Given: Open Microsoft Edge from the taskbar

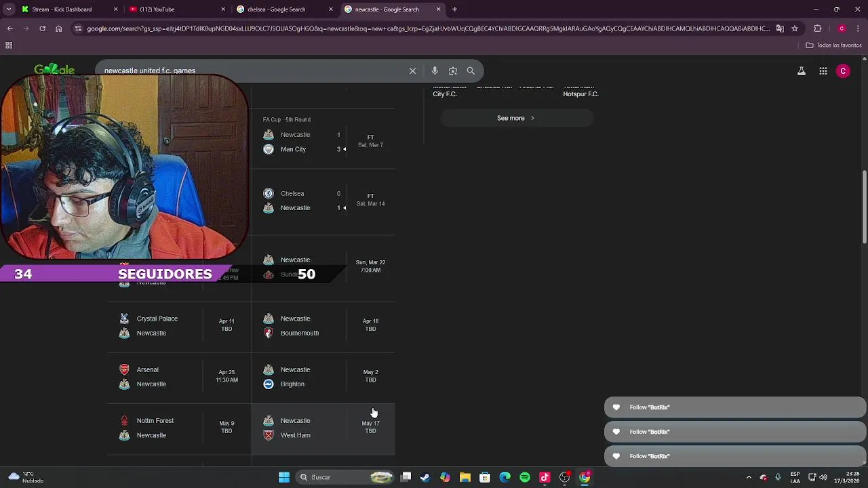Looking at the screenshot, I should pyautogui.click(x=505, y=477).
